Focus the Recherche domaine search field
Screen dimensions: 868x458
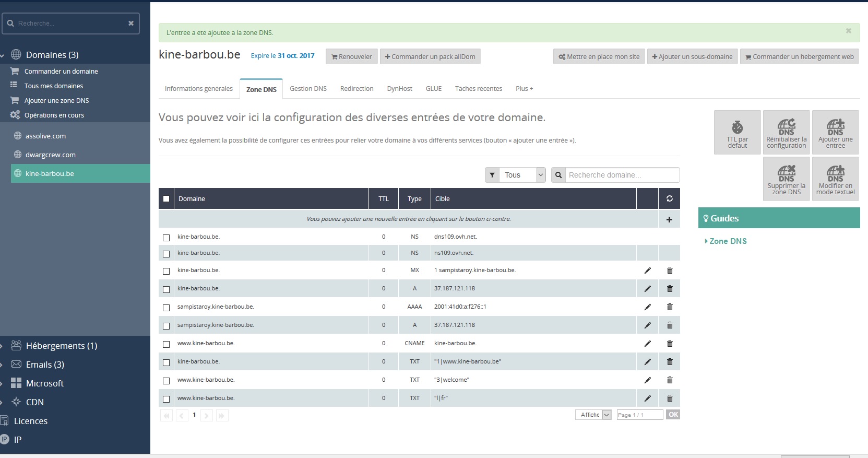pyautogui.click(x=623, y=175)
